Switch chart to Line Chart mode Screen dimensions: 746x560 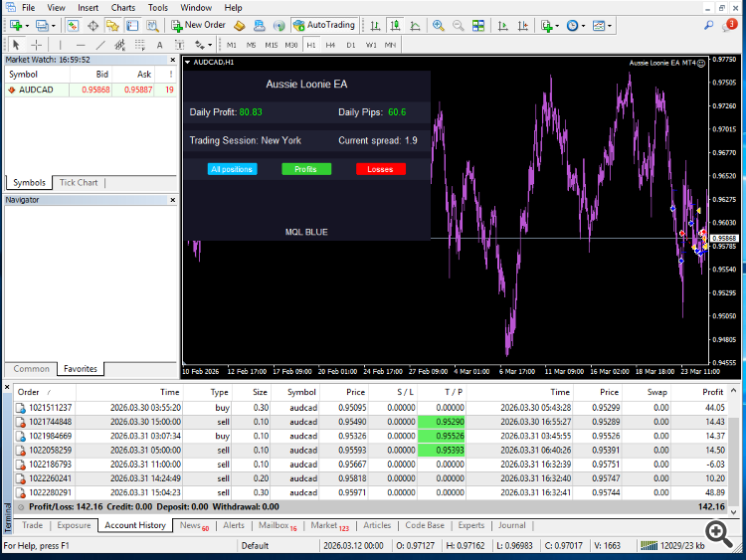point(415,25)
